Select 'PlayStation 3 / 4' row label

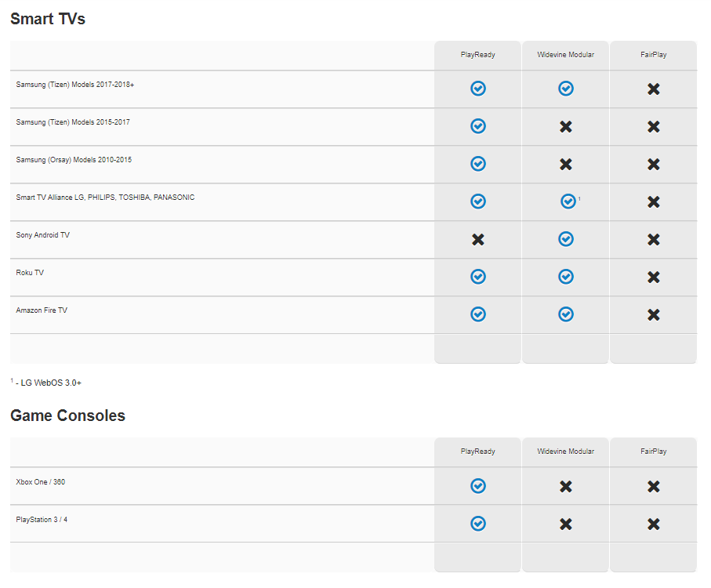tap(42, 520)
